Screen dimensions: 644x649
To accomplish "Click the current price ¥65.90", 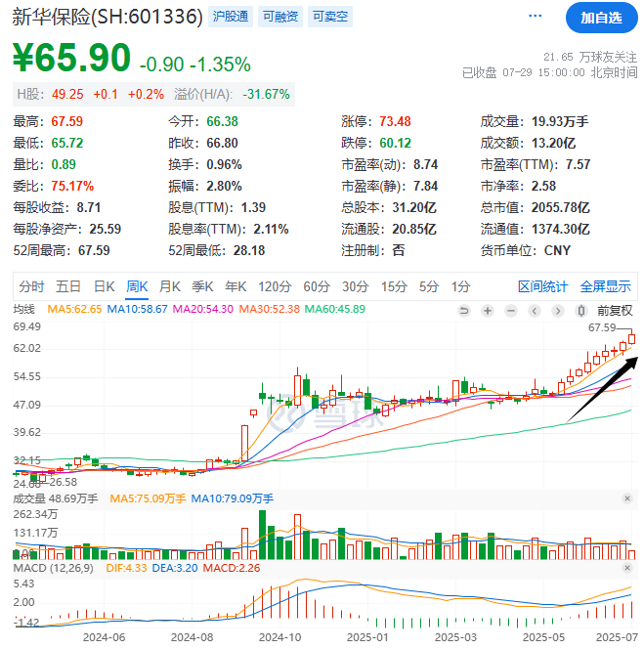I will [72, 57].
